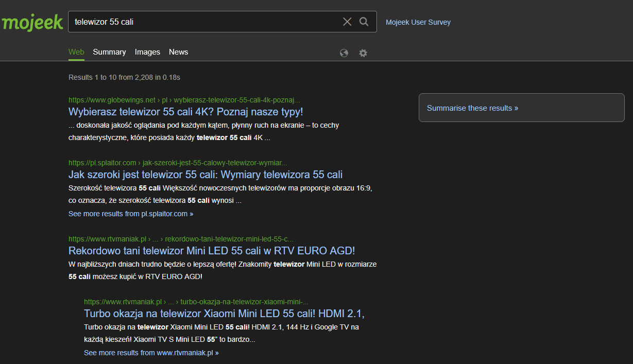Click snippet starting 'W najbliższych dniach trudno'
Viewport: 633px width, 364px height.
[x=223, y=270]
